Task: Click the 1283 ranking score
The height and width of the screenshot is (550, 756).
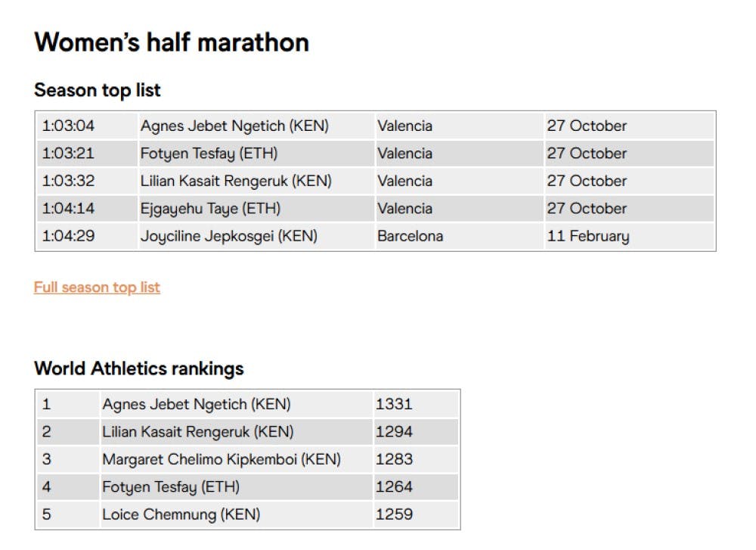Action: point(394,459)
